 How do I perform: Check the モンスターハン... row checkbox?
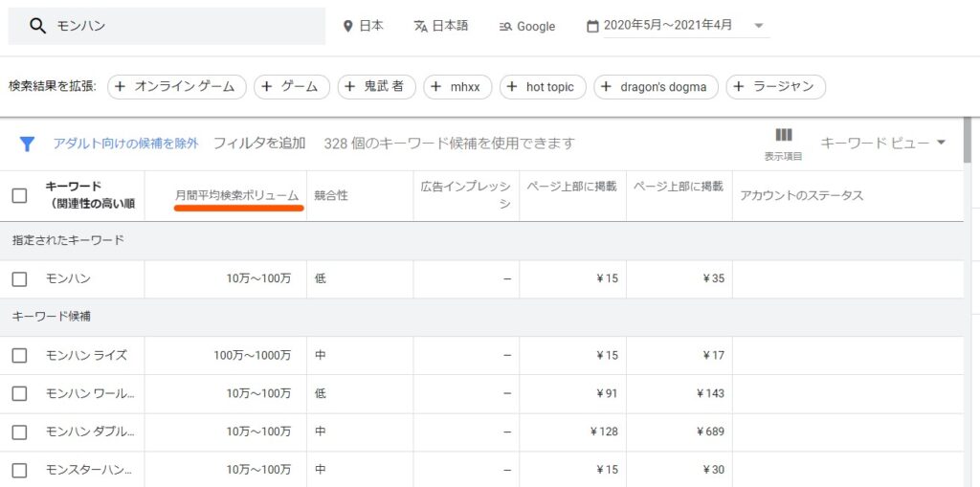[x=19, y=470]
